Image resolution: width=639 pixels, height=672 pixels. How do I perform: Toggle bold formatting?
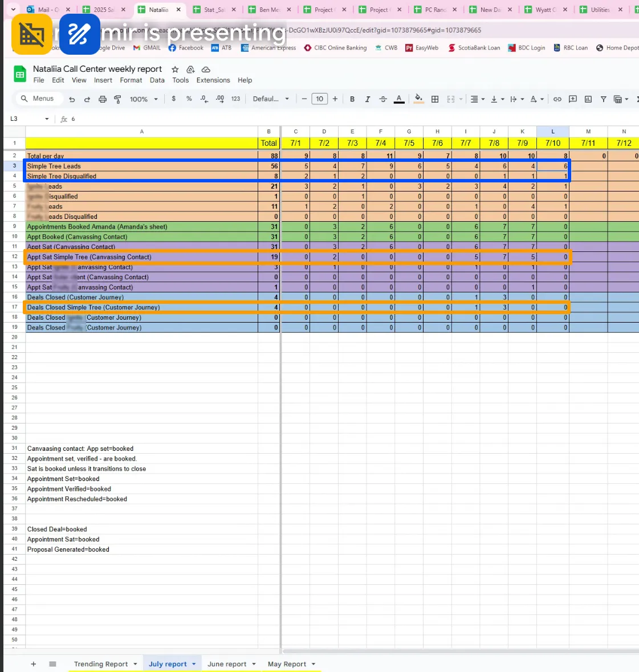[x=352, y=99]
